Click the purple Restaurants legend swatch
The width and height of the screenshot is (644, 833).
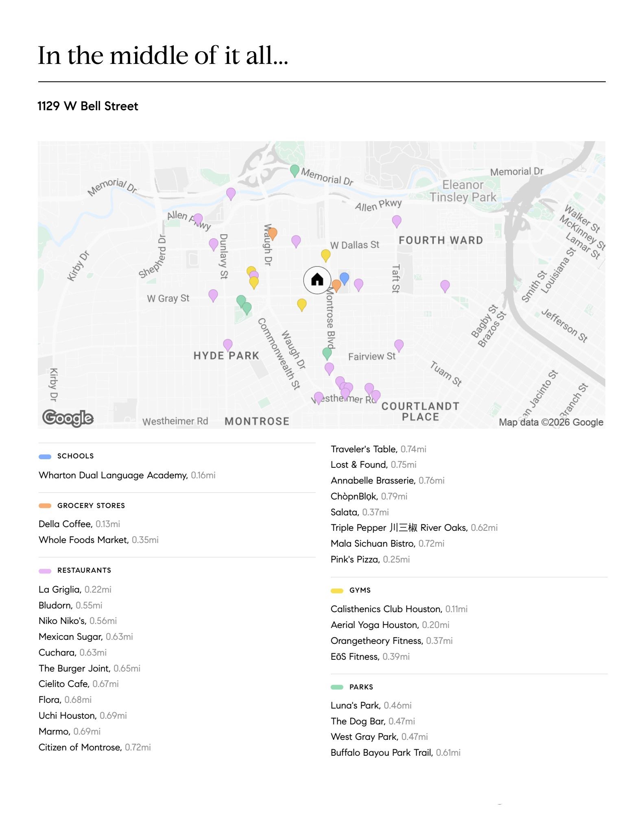pyautogui.click(x=45, y=571)
